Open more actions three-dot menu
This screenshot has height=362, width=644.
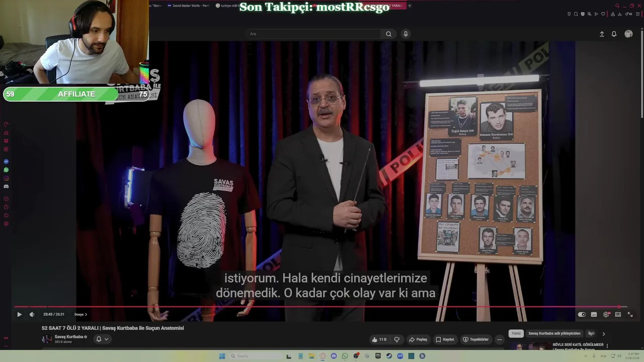coord(500,339)
